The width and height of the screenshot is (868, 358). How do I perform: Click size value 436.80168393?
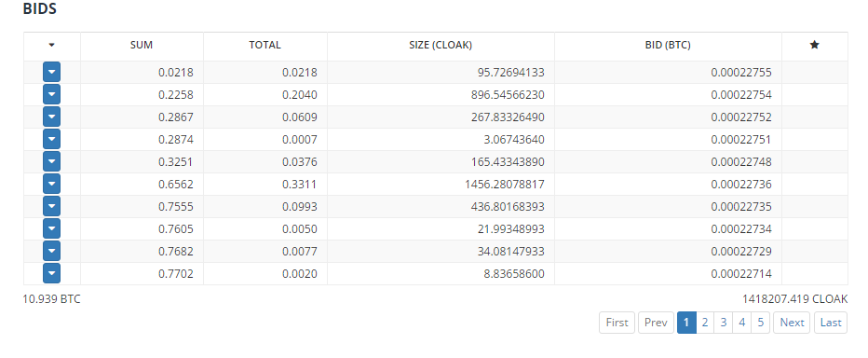509,207
